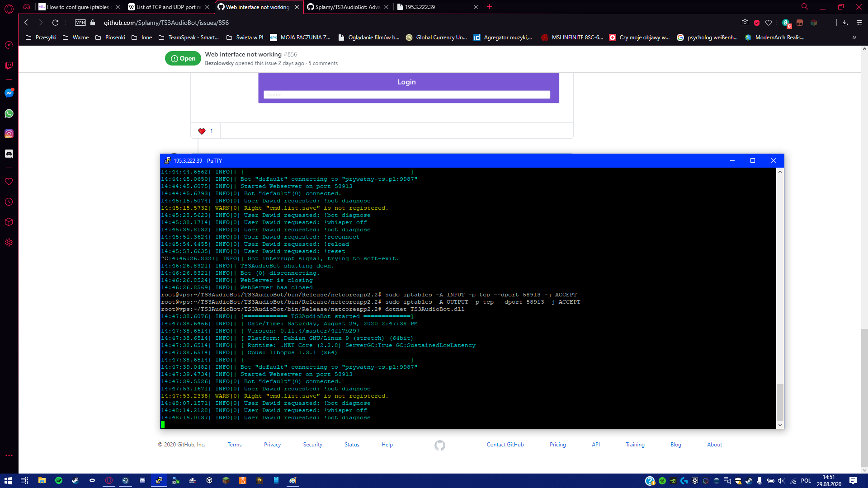The height and width of the screenshot is (488, 868).
Task: Open WhatsApp from the browser sidebar
Action: 9,113
